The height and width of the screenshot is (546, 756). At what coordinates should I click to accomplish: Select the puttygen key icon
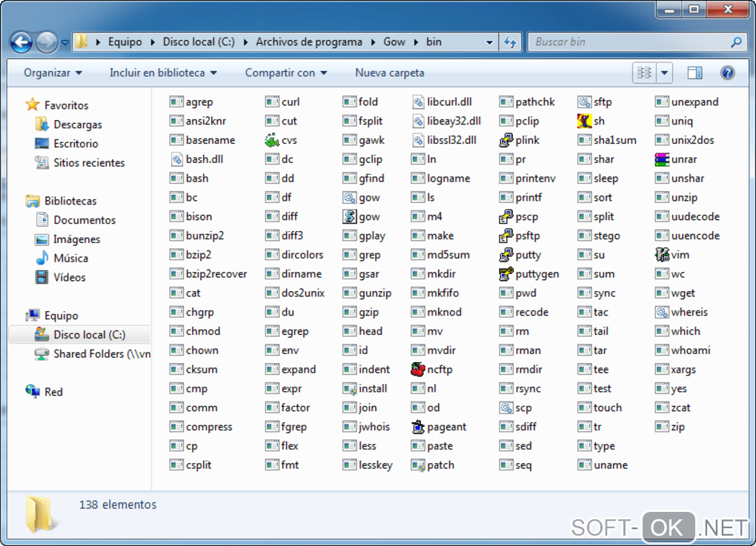(x=506, y=274)
